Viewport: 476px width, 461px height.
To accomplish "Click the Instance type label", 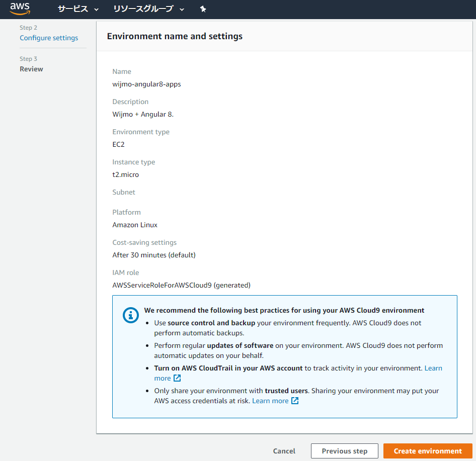I will (x=134, y=162).
